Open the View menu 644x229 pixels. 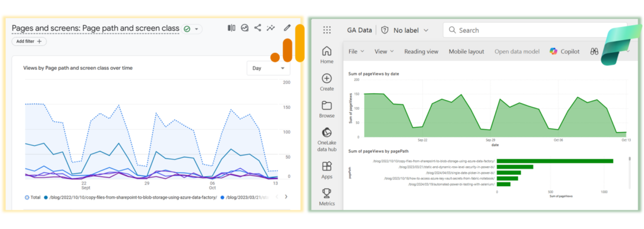384,52
